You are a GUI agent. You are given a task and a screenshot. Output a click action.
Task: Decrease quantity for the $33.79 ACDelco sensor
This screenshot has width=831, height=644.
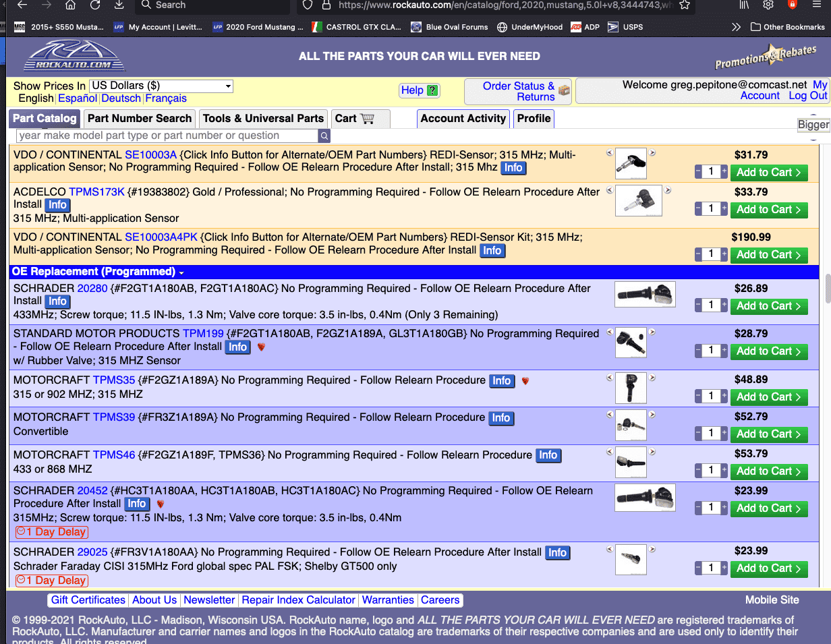699,209
